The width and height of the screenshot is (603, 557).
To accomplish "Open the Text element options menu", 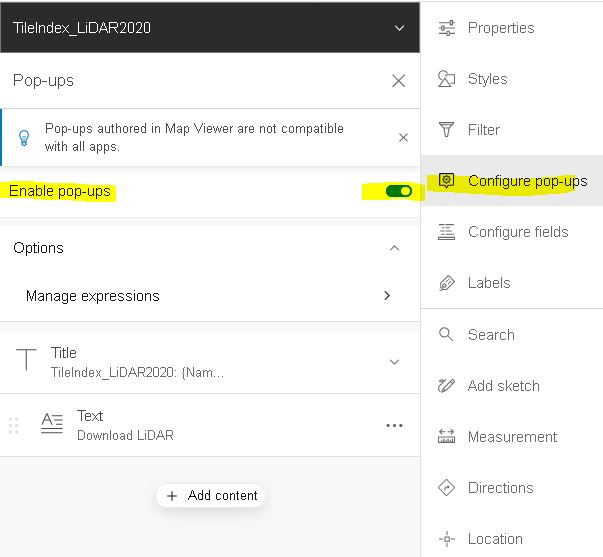I will tap(394, 425).
